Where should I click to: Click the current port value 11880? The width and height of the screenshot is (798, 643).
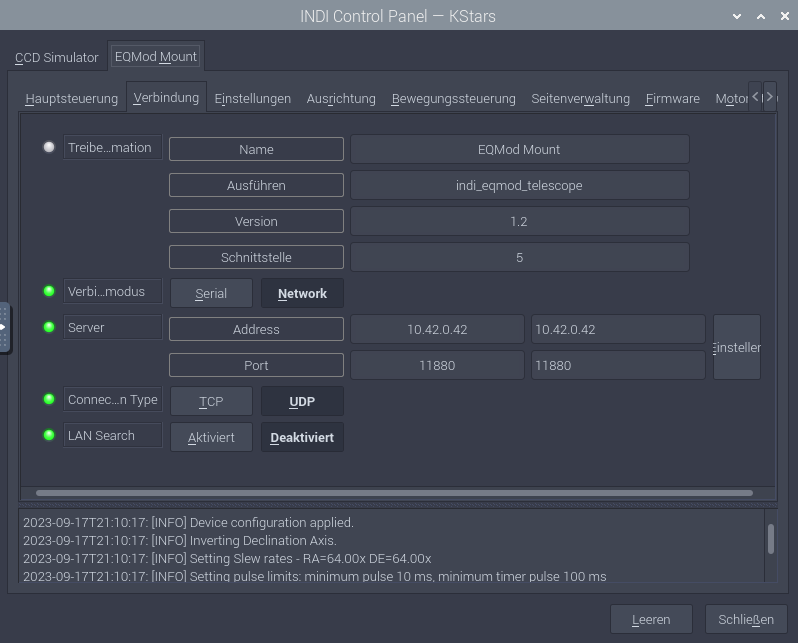tap(437, 365)
